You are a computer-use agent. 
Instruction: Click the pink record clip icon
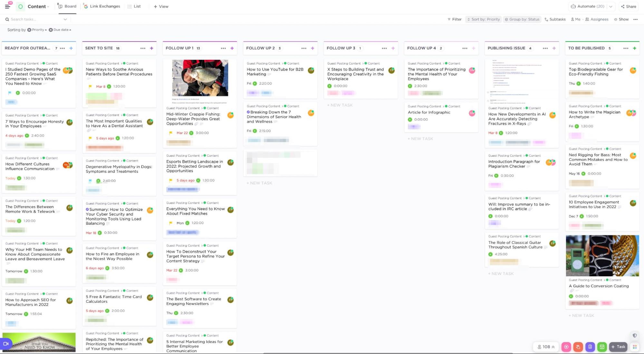(566, 347)
